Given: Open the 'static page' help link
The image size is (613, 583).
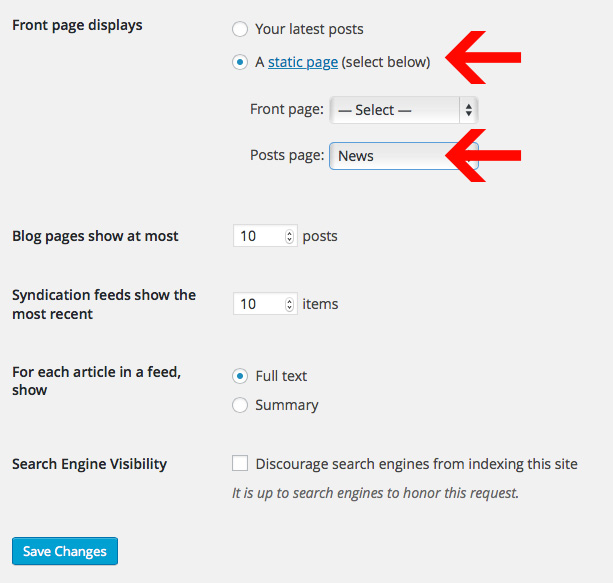Looking at the screenshot, I should click(x=302, y=62).
